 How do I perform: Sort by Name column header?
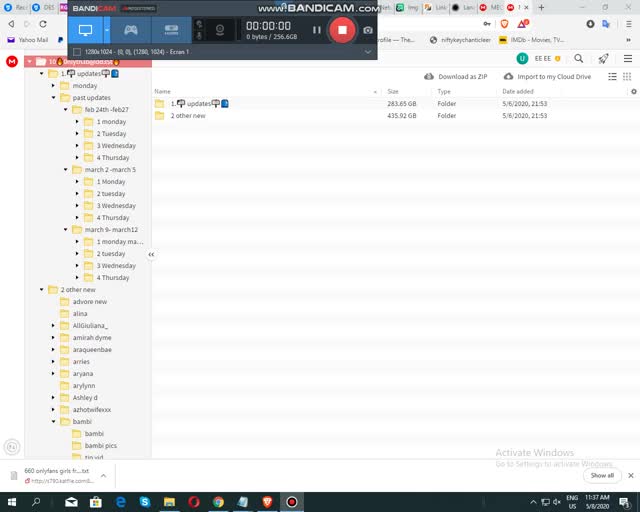(162, 91)
